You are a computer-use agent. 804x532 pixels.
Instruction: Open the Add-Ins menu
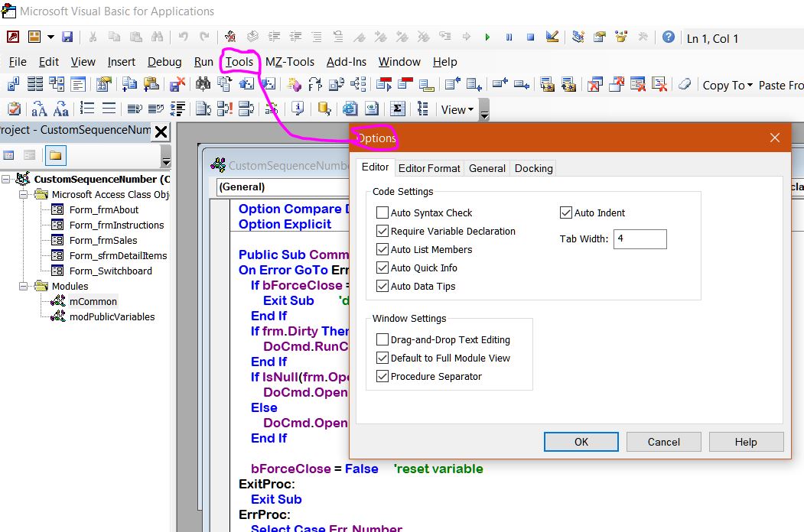(x=347, y=61)
